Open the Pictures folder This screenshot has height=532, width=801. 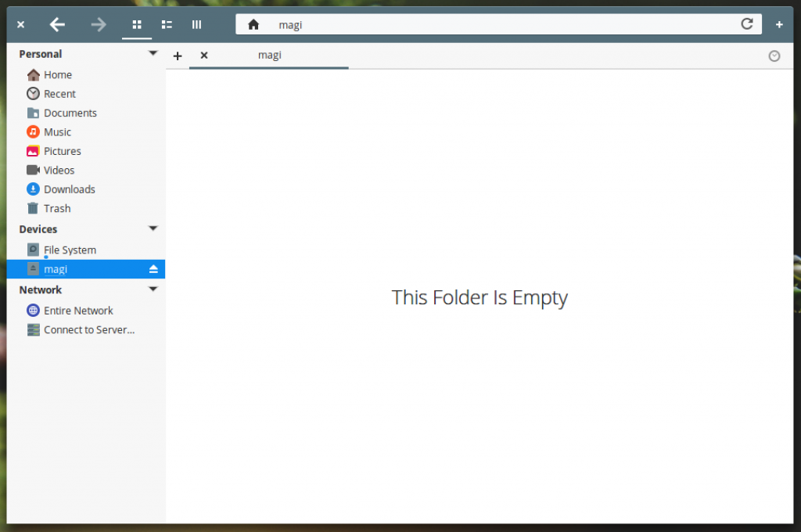[x=63, y=151]
